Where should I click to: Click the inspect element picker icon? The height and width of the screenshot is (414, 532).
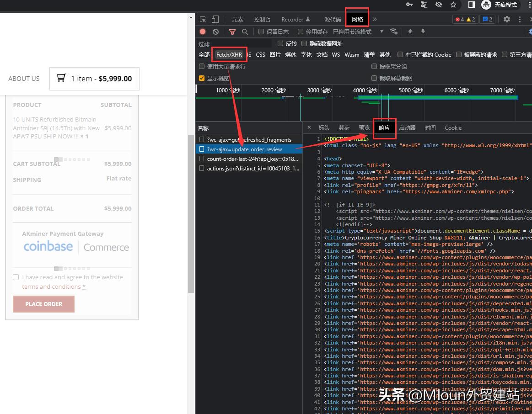pos(203,19)
